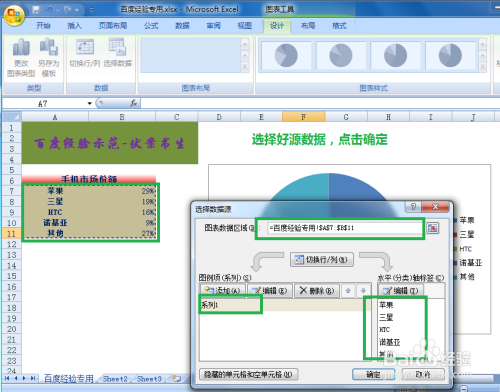Viewport: 500px width, 392px height.
Task: Open the 开始 ribbon tab
Action: point(43,26)
